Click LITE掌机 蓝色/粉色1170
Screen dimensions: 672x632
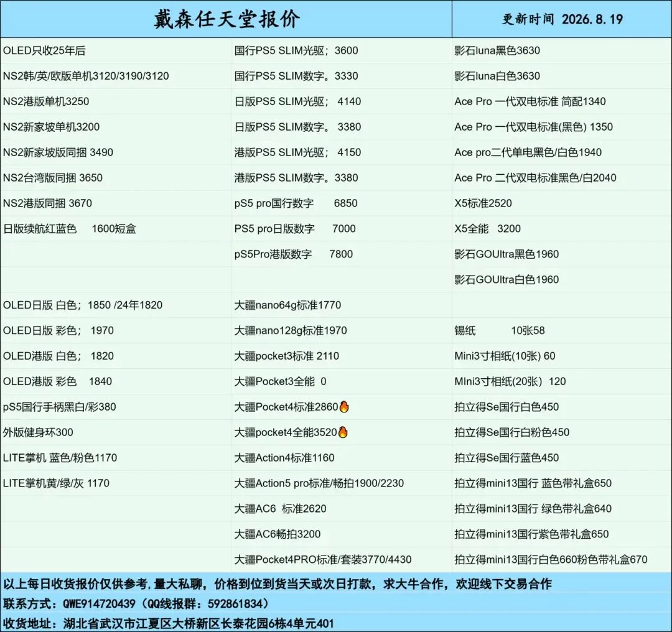click(60, 458)
